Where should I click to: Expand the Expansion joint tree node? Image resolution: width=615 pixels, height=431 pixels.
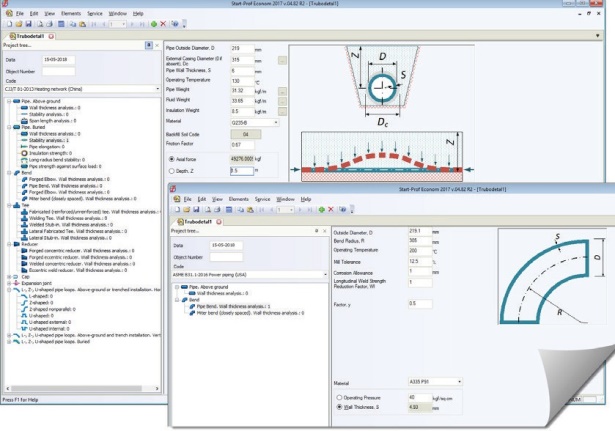(x=9, y=283)
